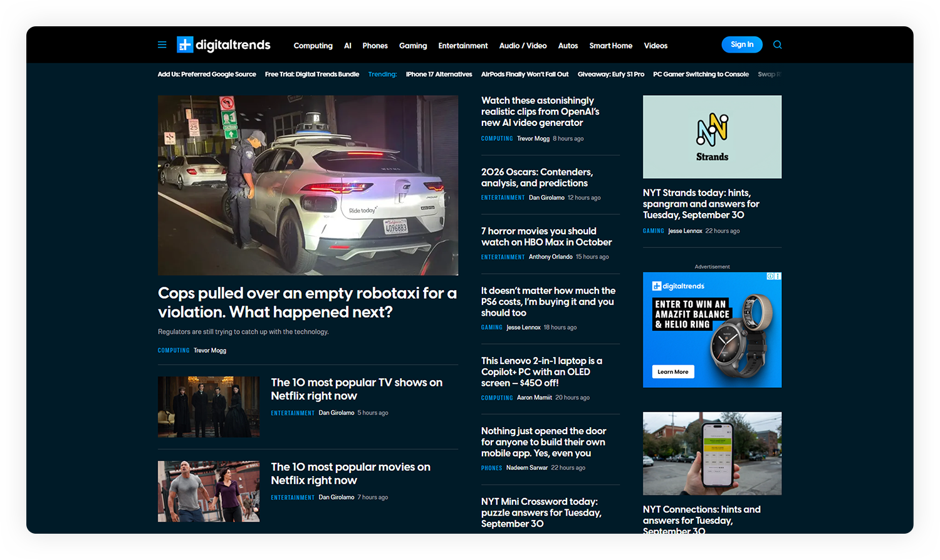Open the hamburger menu icon
The width and height of the screenshot is (940, 560).
click(x=162, y=45)
